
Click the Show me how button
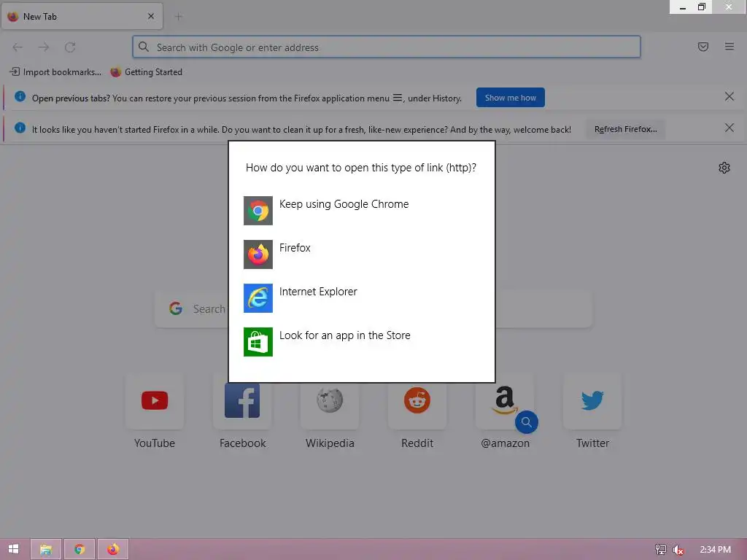coord(510,98)
